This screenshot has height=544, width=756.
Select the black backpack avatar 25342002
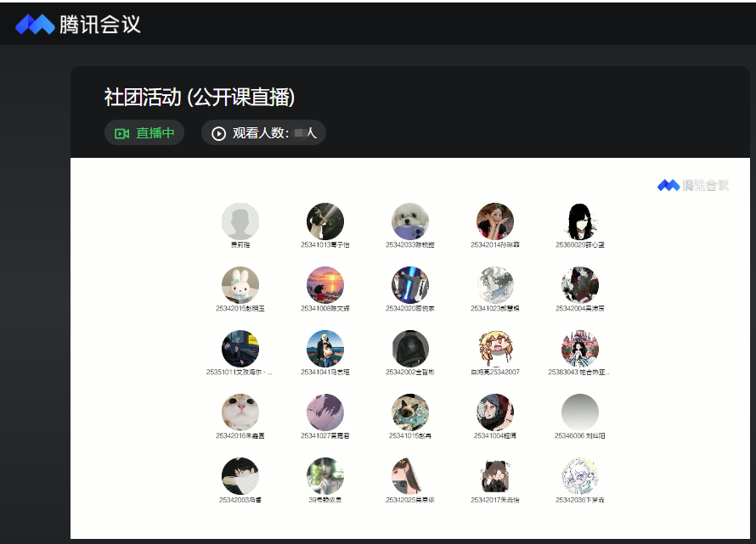click(409, 348)
